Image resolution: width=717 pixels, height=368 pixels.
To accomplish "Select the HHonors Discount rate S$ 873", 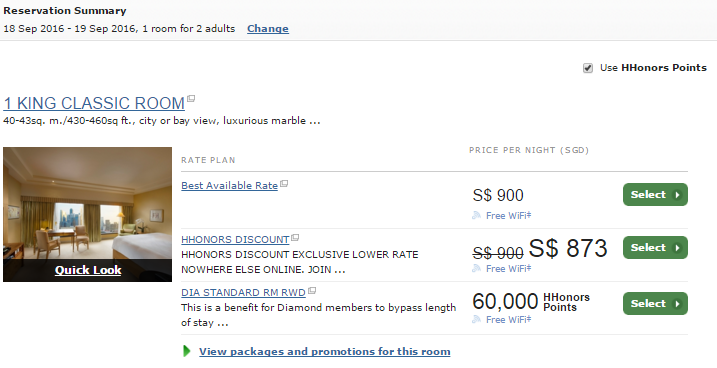I will click(x=655, y=248).
